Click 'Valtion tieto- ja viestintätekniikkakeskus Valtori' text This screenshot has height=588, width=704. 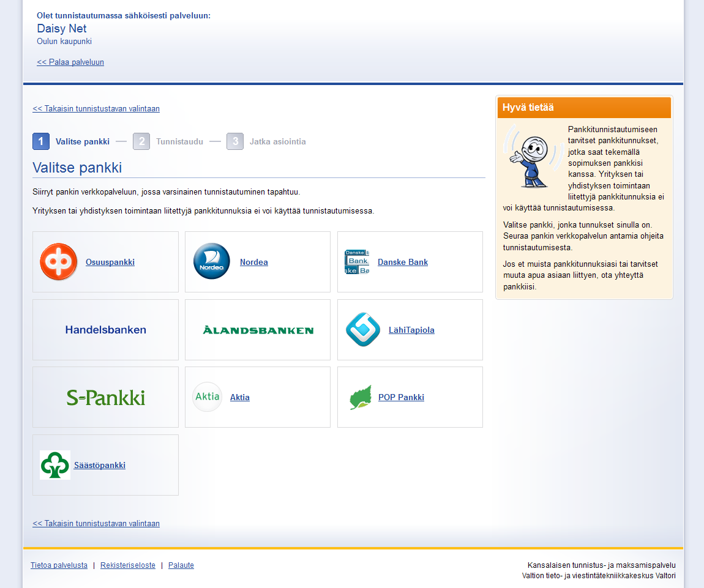(599, 575)
